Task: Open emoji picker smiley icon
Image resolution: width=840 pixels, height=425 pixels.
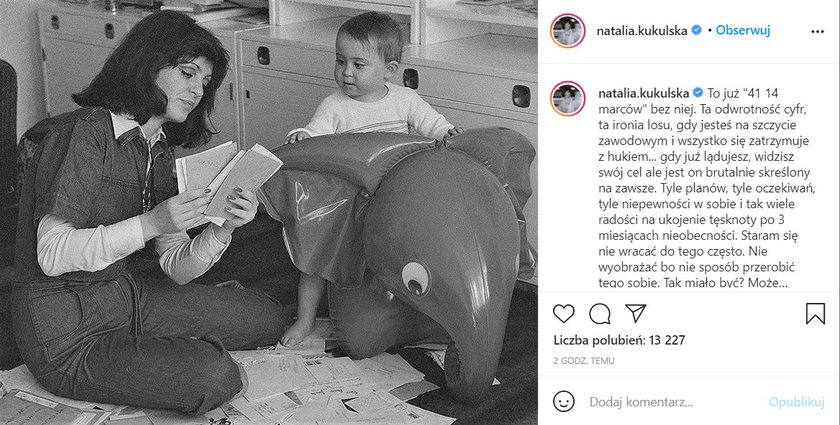Action: [564, 401]
